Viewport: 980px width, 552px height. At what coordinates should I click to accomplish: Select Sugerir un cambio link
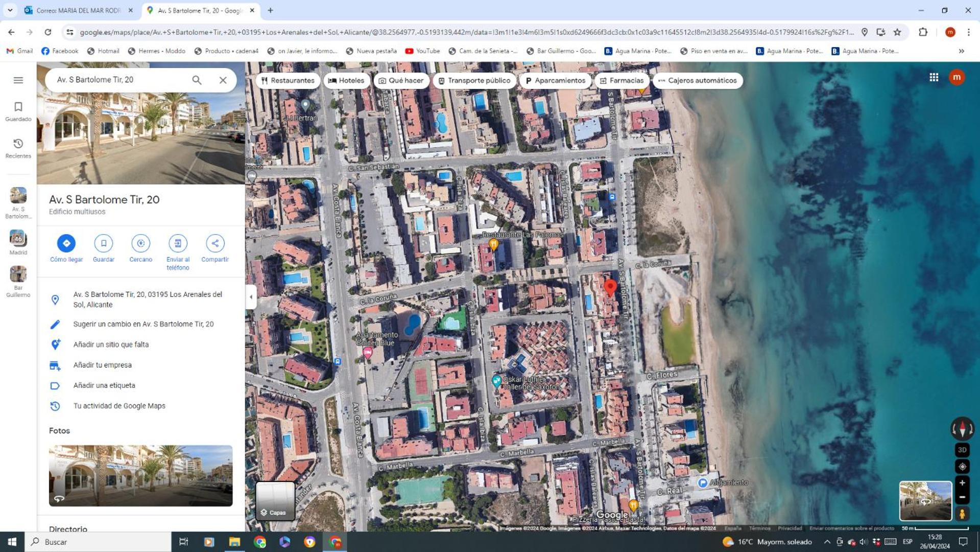pos(144,324)
